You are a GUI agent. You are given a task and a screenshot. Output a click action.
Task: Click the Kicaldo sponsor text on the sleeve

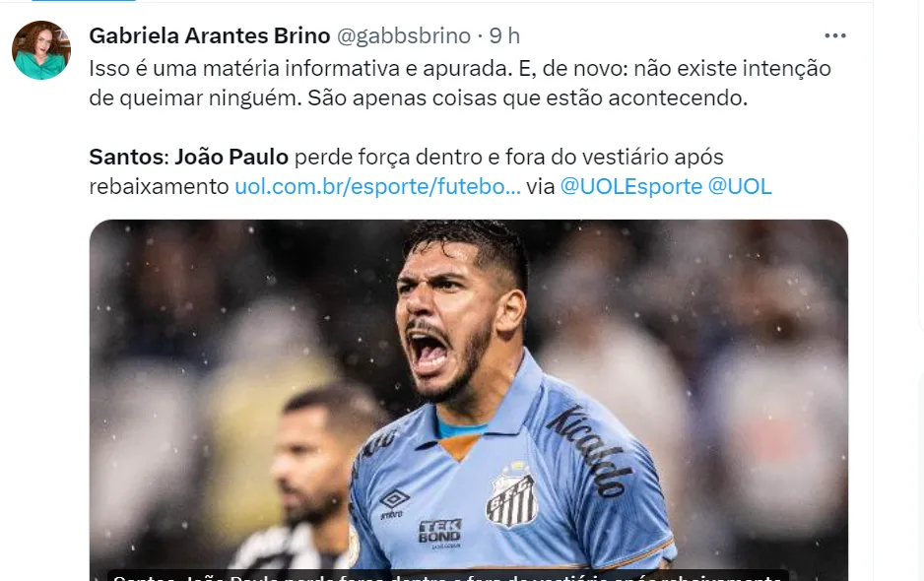[x=589, y=451]
